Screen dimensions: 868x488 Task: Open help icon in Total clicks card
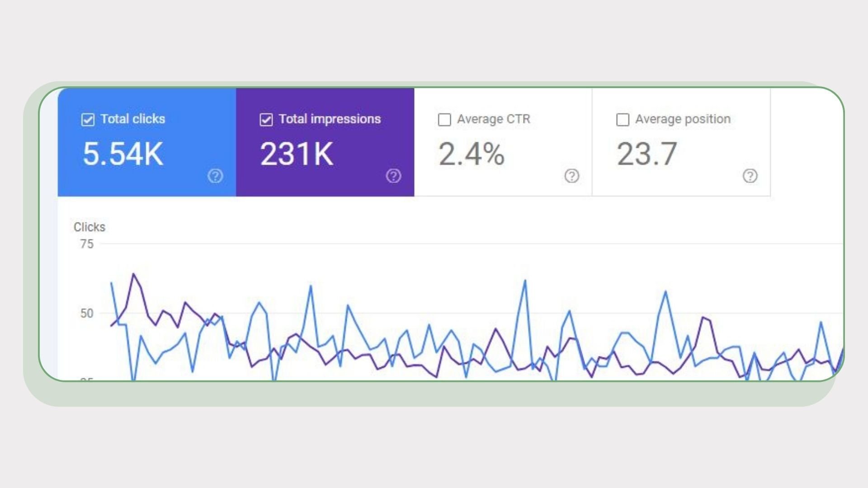pos(215,176)
